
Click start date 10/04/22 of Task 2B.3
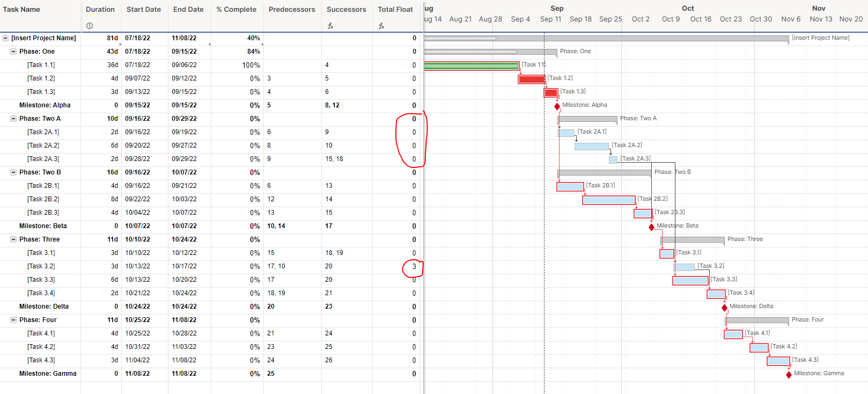click(138, 213)
